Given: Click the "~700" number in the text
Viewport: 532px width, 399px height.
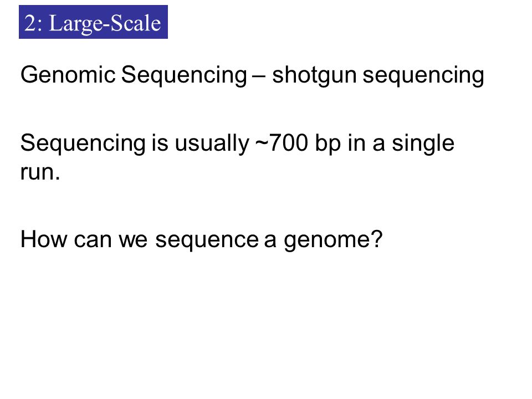Looking at the screenshot, I should pos(282,143).
